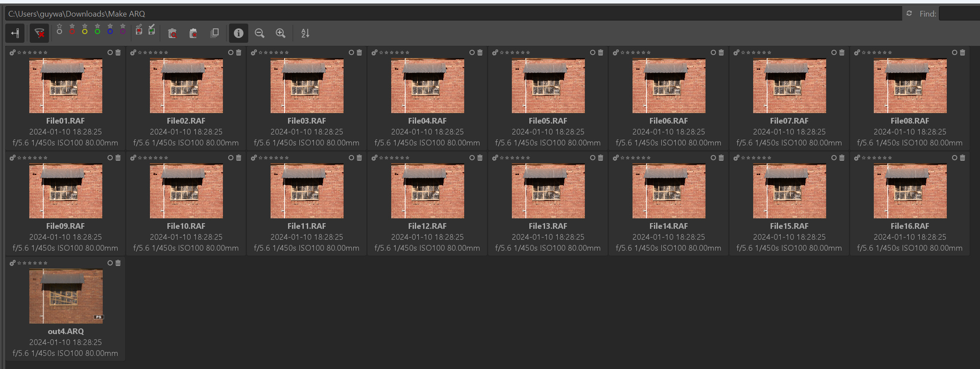The image size is (980, 369).
Task: Open processing gears menu on File03.RAF
Action: coord(254,52)
